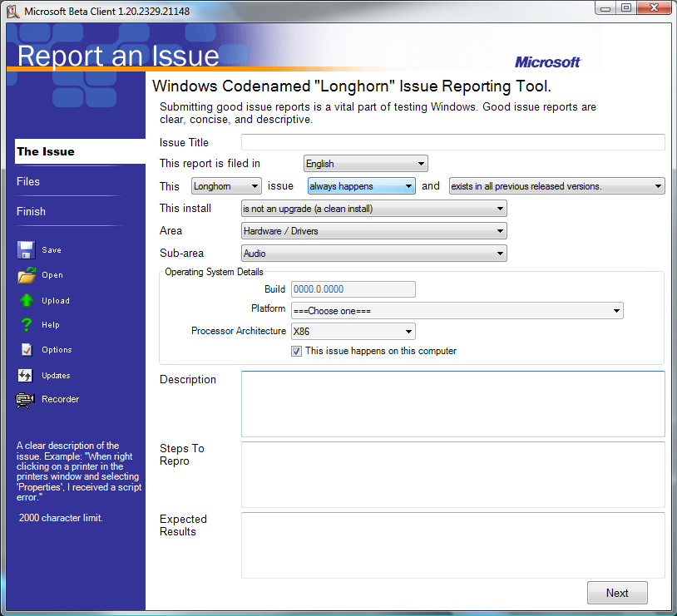This screenshot has width=677, height=616.
Task: Open the Processor Architecture X86 dropdown
Action: [x=353, y=332]
